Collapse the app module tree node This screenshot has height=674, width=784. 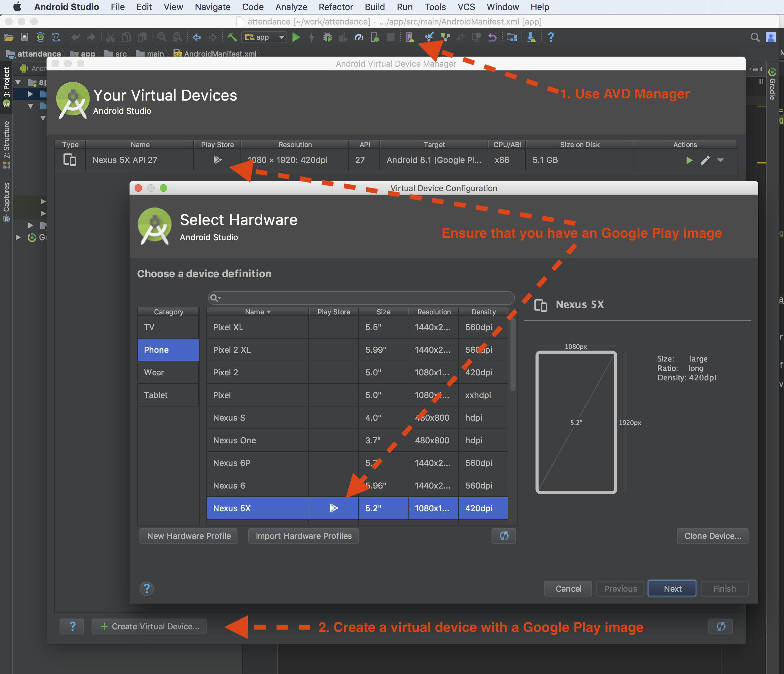coord(18,82)
